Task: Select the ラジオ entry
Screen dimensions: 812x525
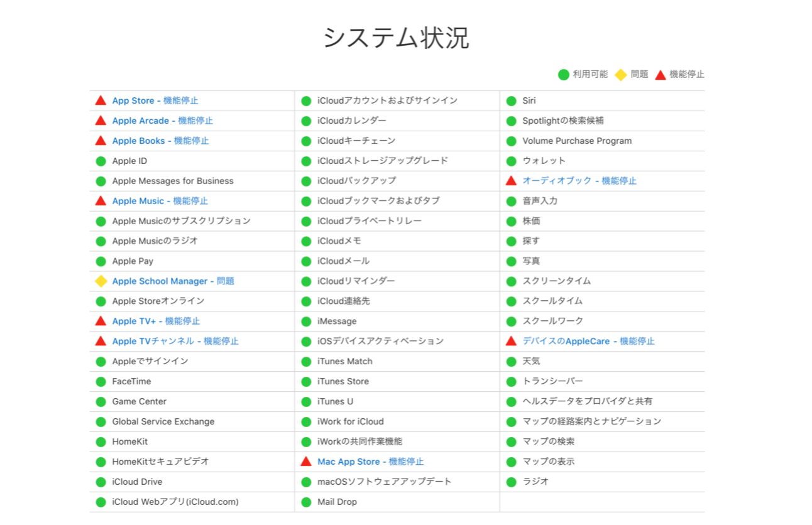Action: (535, 482)
